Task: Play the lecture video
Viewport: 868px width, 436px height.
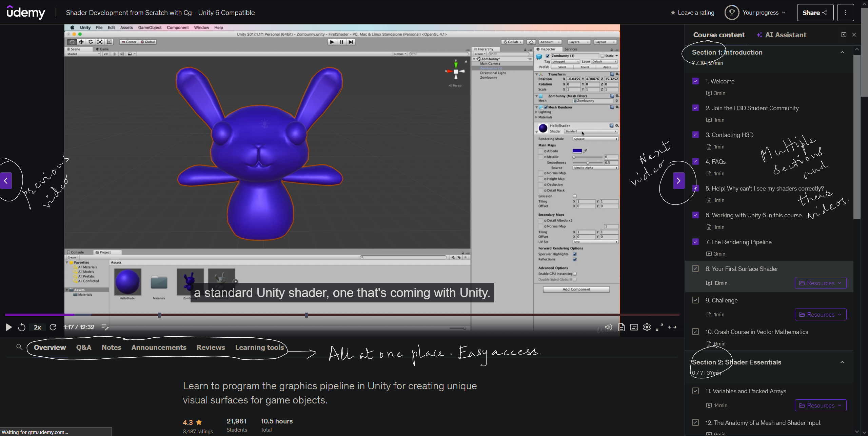Action: [8, 327]
